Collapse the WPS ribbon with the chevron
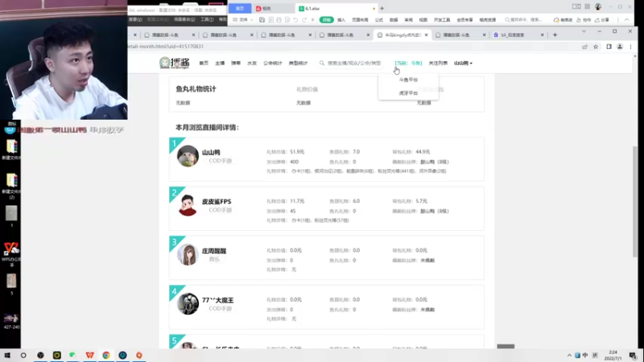This screenshot has height=362, width=644. tap(627, 19)
